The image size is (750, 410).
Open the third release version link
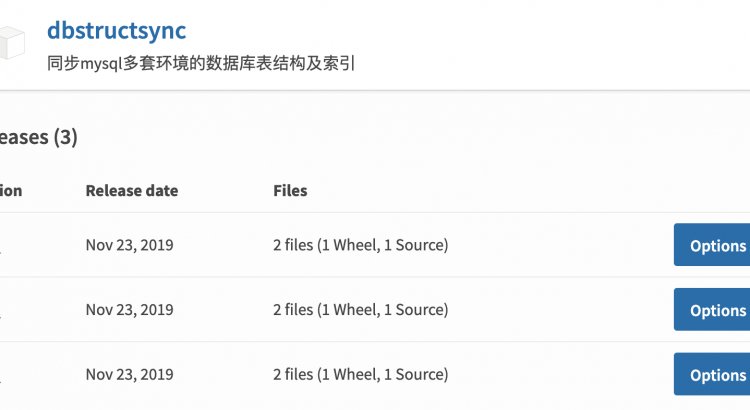(x=1, y=376)
